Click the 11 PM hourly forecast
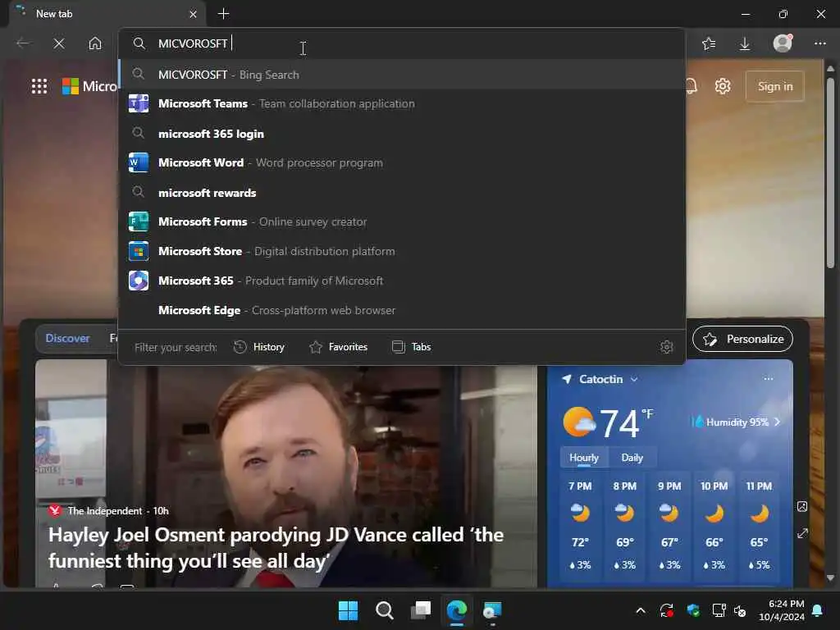Image resolution: width=840 pixels, height=630 pixels. (x=759, y=526)
